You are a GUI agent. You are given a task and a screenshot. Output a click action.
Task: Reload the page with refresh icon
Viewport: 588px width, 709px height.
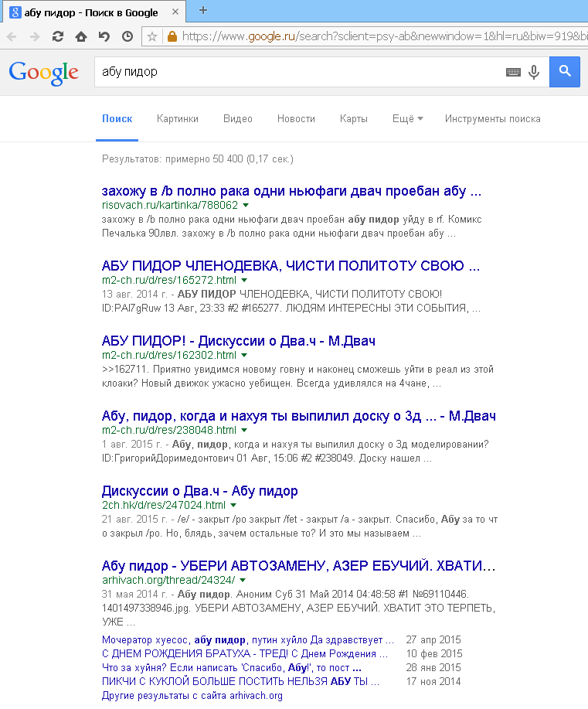(x=58, y=36)
